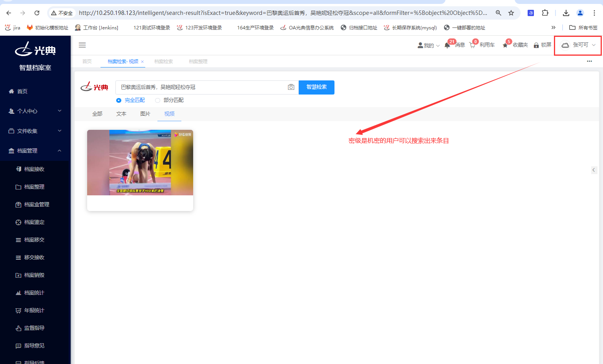The image size is (603, 364).
Task: Open 工作台 [Jenkins] bookmark
Action: click(x=97, y=27)
